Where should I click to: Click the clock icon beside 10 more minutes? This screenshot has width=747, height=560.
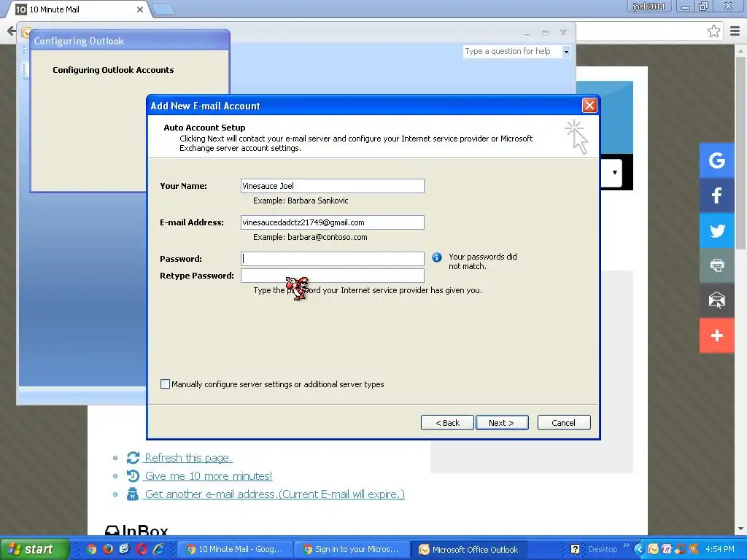click(x=133, y=475)
